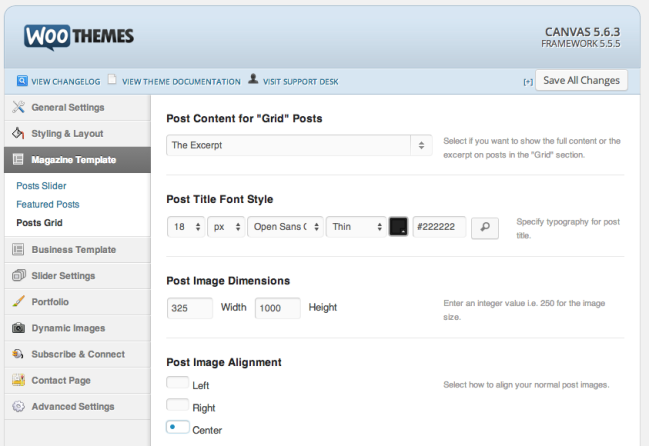Screen dimensions: 649x446
Task: Click the Contact Page icon
Action: click(18, 379)
